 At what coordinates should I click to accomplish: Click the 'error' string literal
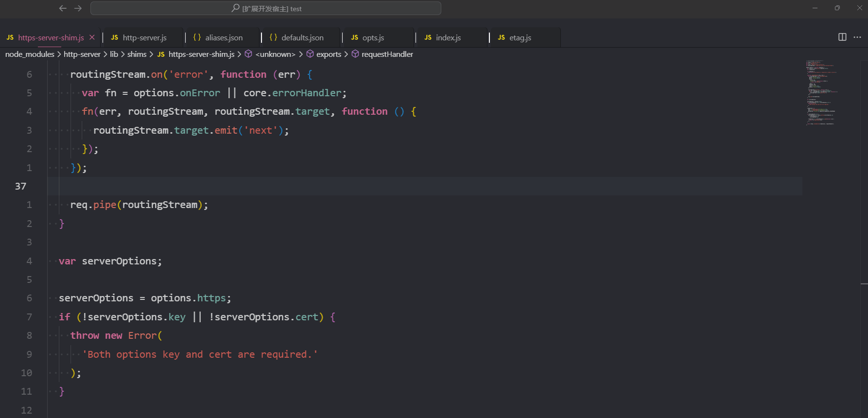(x=189, y=74)
